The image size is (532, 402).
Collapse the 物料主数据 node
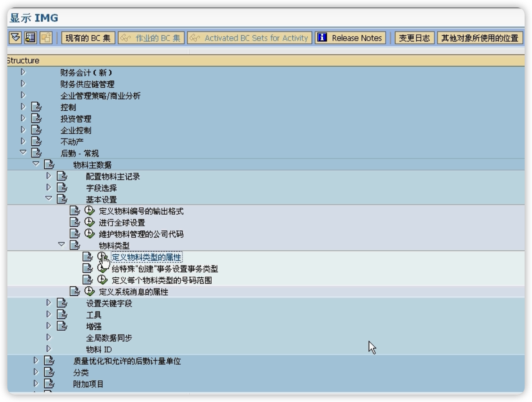pos(36,164)
